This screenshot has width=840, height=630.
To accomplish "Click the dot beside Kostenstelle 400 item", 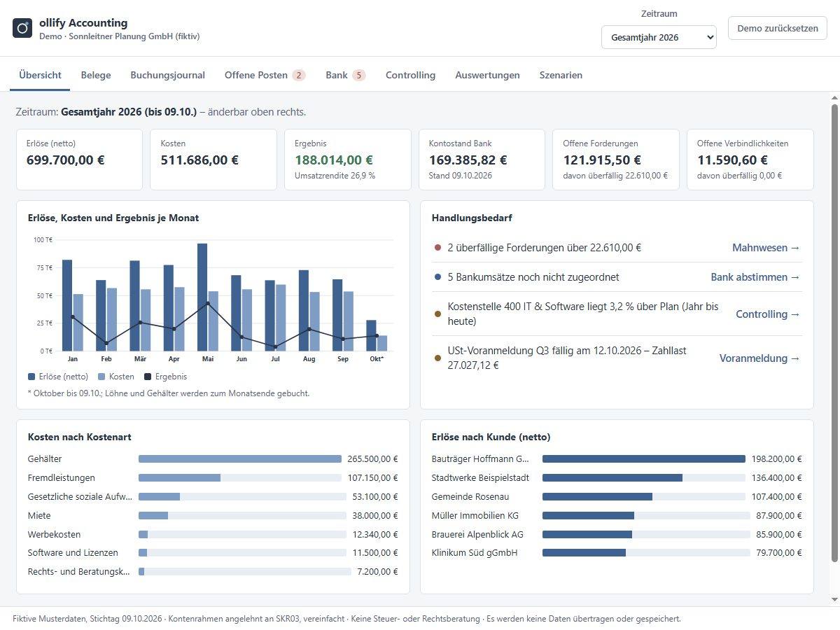I will (x=438, y=314).
